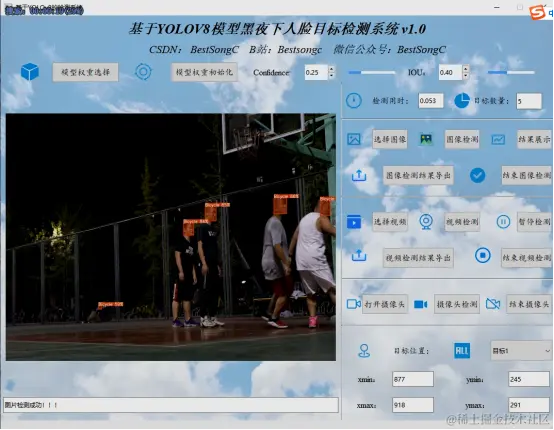Click the blue 3D cube model icon

[x=30, y=72]
